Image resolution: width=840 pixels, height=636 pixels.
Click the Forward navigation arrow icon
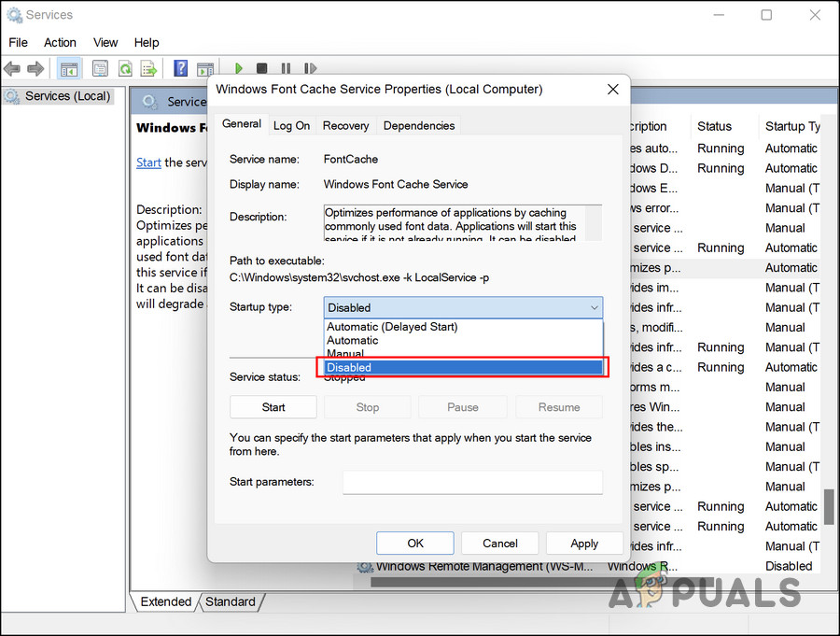35,68
